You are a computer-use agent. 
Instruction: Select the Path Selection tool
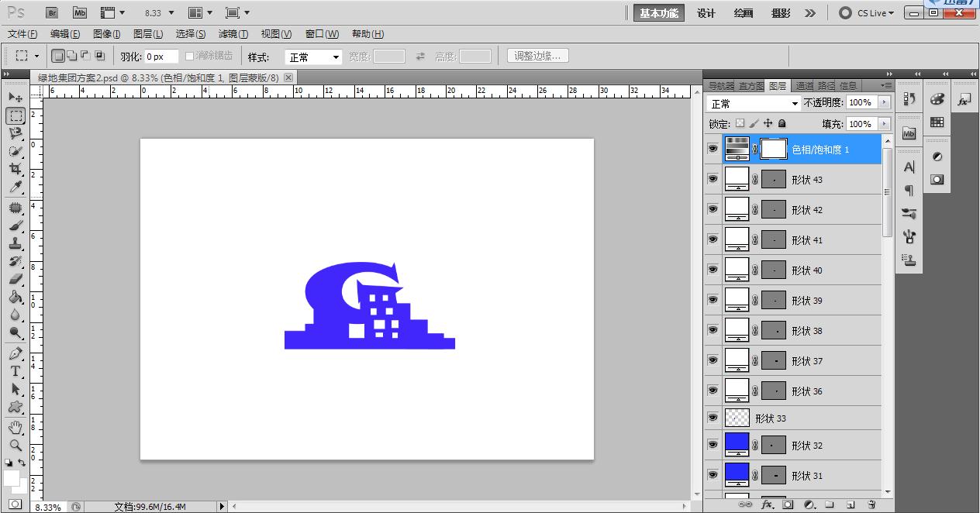pyautogui.click(x=16, y=389)
